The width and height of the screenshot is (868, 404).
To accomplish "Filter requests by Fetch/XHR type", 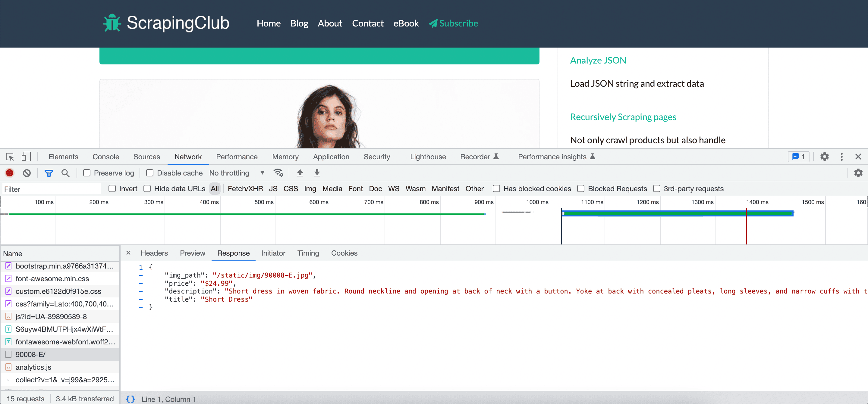I will (x=245, y=188).
